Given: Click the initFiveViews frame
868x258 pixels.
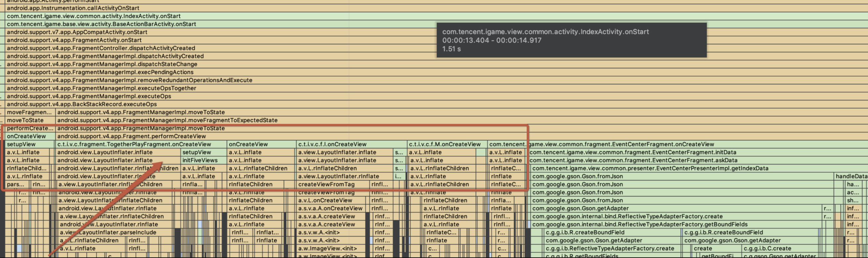Looking at the screenshot, I should pyautogui.click(x=204, y=161).
